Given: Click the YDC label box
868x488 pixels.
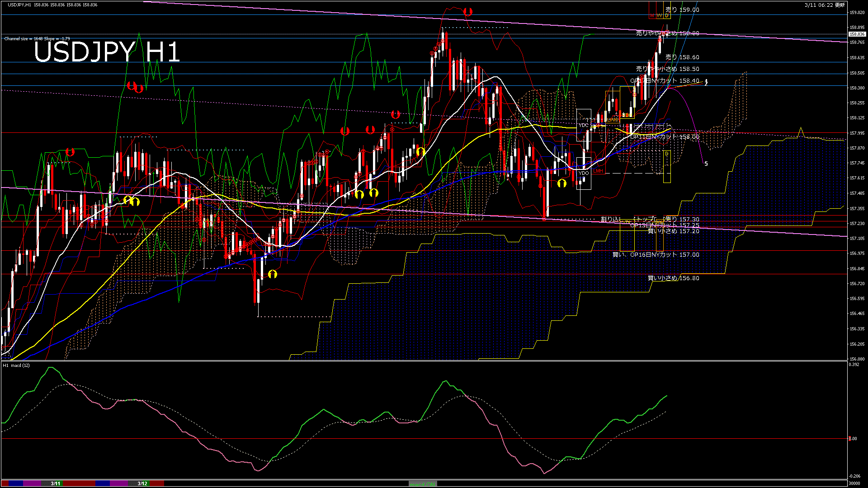Looking at the screenshot, I should point(583,125).
